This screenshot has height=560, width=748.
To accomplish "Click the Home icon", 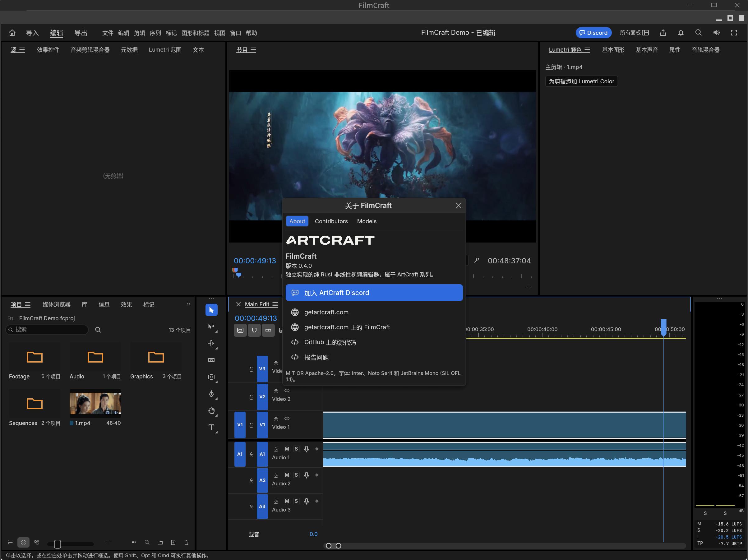I will (x=12, y=33).
